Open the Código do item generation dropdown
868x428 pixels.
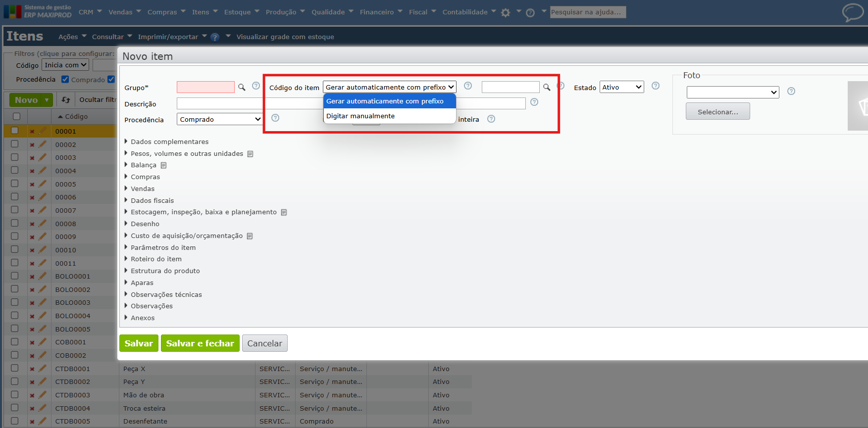click(x=390, y=87)
